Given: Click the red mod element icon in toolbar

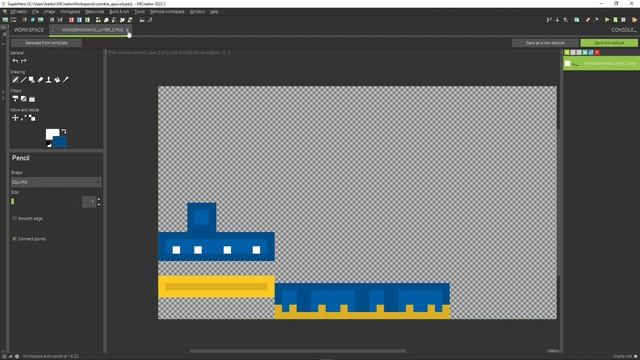Looking at the screenshot, I should (71, 20).
